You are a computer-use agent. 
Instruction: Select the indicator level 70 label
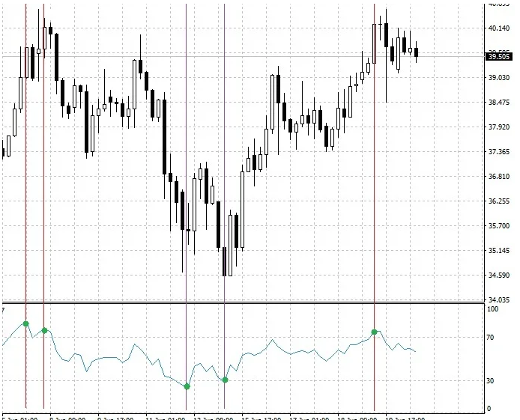tap(491, 338)
